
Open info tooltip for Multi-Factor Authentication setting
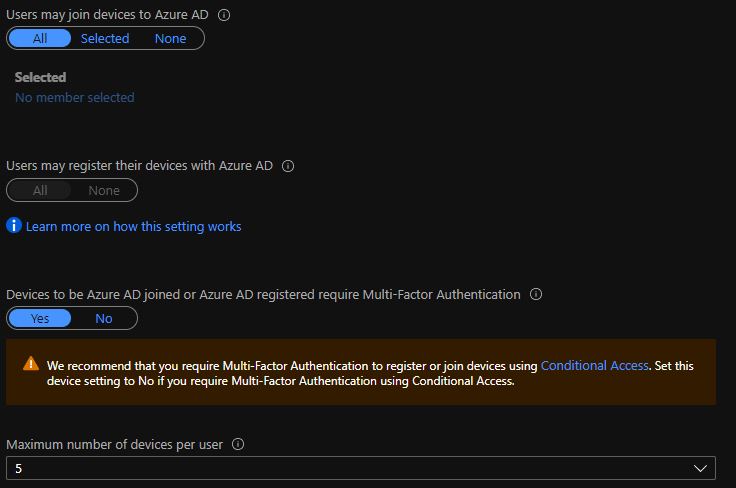pyautogui.click(x=536, y=294)
